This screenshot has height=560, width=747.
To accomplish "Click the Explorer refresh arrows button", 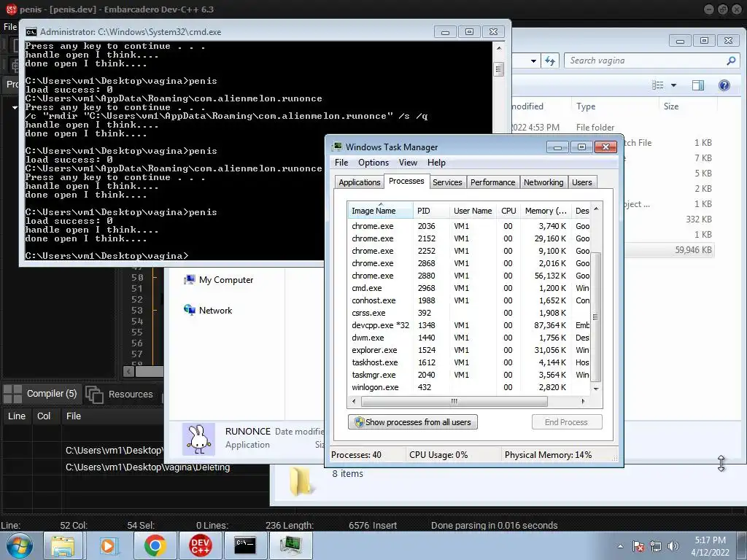I will coord(550,61).
